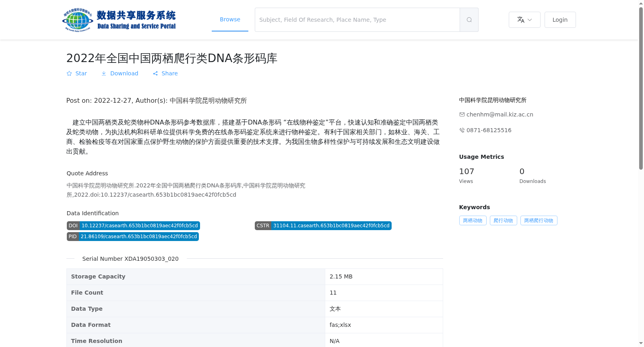
Task: Click the Star icon under the title
Action: 69,73
